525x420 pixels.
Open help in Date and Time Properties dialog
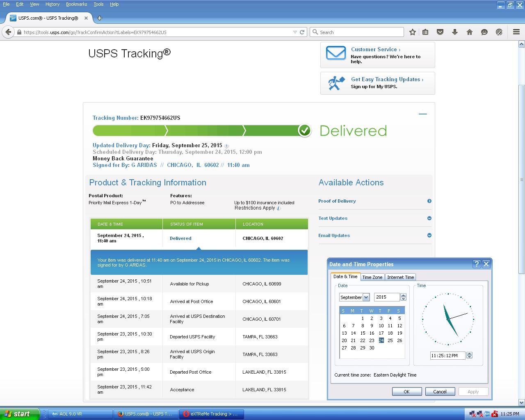click(x=477, y=264)
